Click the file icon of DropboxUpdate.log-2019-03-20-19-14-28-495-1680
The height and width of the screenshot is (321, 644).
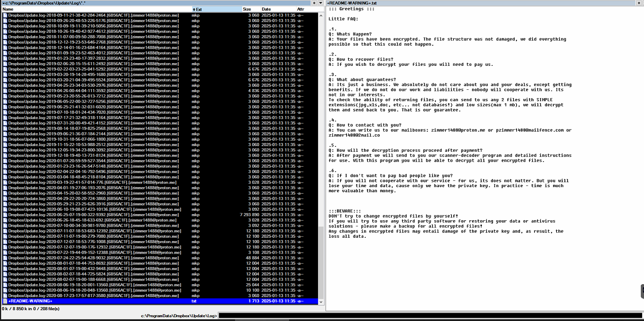point(5,75)
